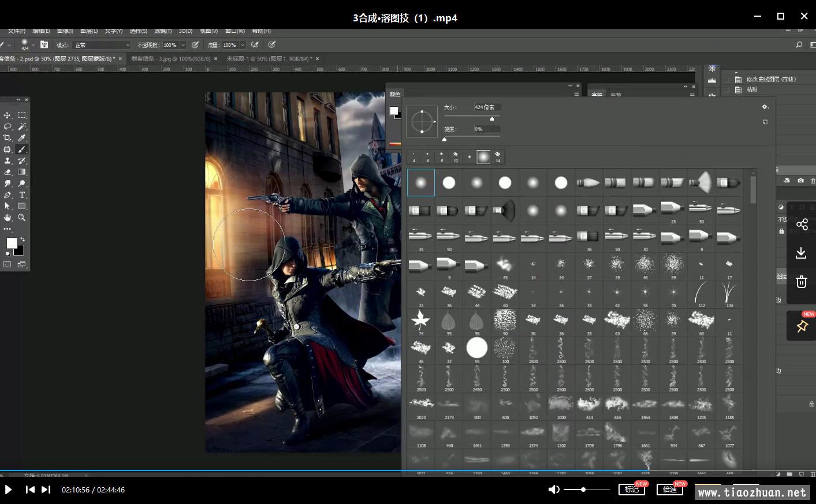Image resolution: width=816 pixels, height=504 pixels.
Task: Select the Path Selection tool
Action: 8,206
